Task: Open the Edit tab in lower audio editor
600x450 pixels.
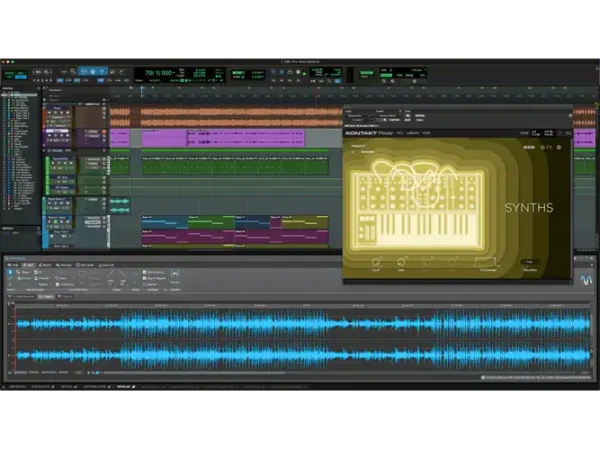Action: (x=28, y=265)
